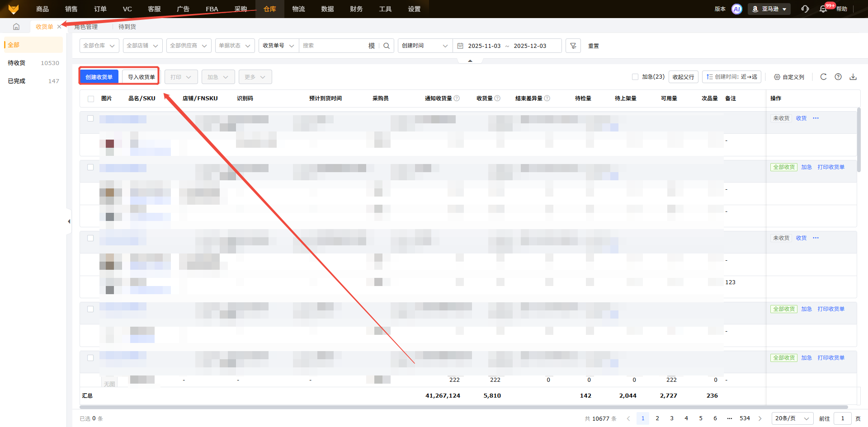The height and width of the screenshot is (427, 868).
Task: Open more actions dots for third order
Action: coord(816,238)
